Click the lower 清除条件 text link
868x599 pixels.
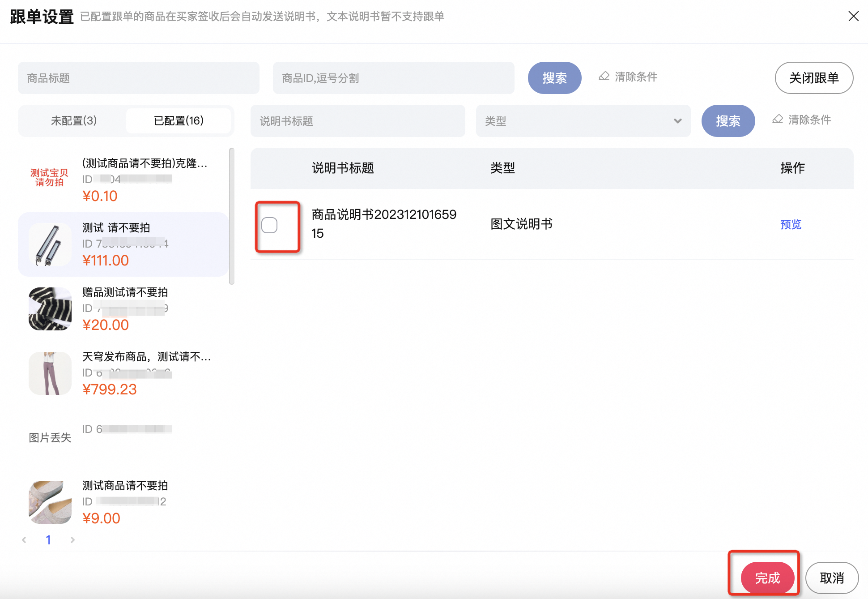coord(809,120)
